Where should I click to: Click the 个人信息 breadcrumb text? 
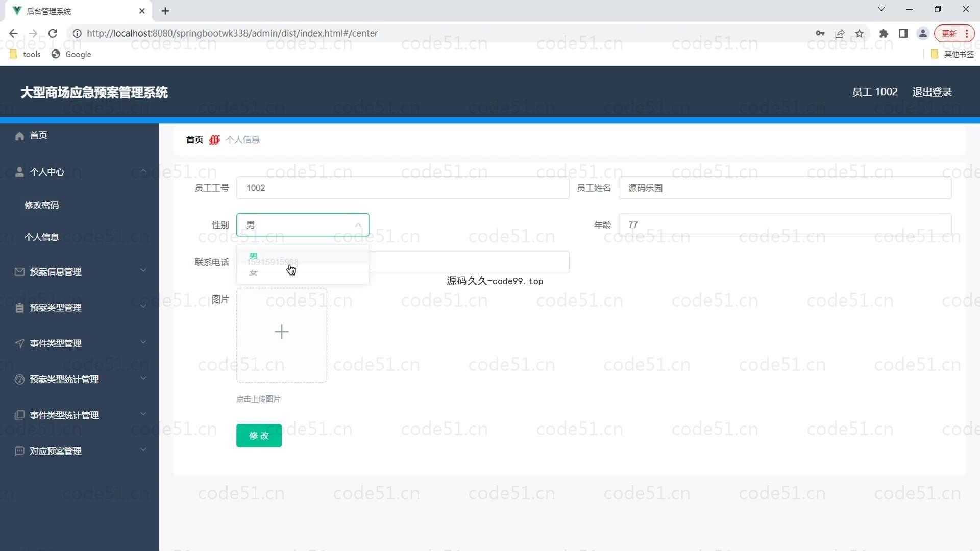click(x=243, y=140)
